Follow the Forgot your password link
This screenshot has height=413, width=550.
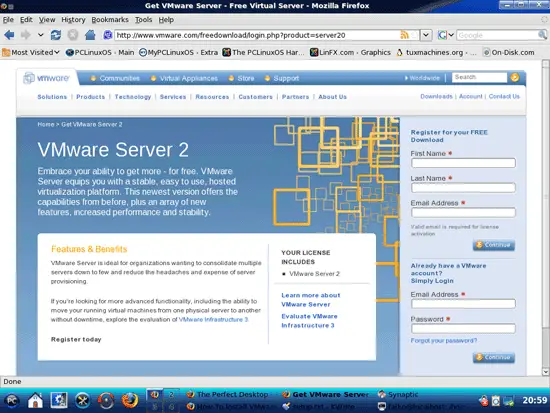pos(444,341)
